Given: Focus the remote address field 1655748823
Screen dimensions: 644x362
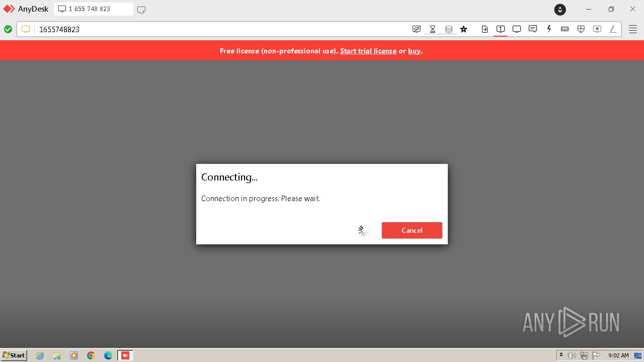Looking at the screenshot, I should [x=221, y=29].
